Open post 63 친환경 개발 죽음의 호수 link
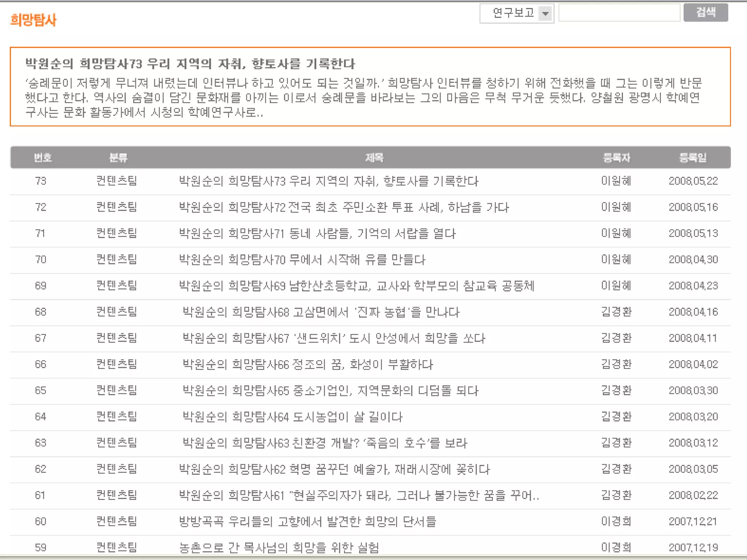This screenshot has width=747, height=560. 325,444
